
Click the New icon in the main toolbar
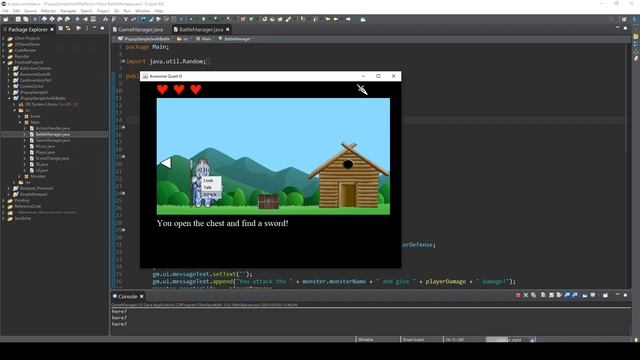(6, 19)
